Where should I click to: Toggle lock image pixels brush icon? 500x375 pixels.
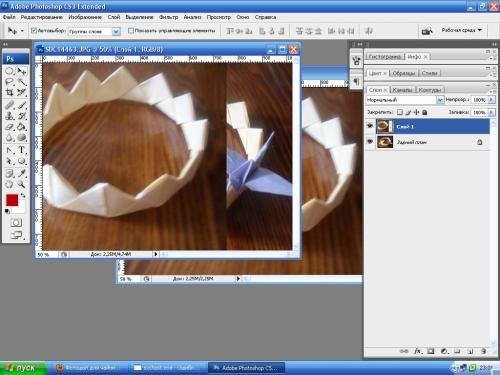coord(408,112)
